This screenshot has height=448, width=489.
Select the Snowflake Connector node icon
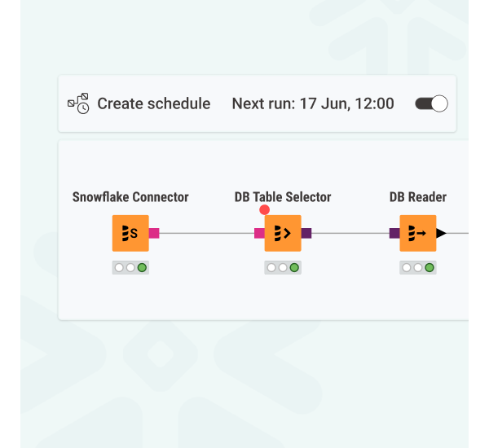pos(130,233)
